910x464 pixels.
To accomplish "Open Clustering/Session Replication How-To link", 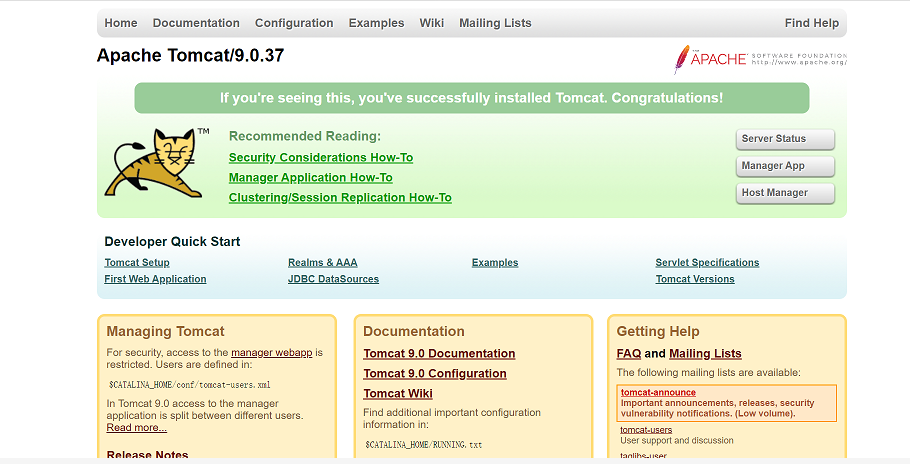I will tap(340, 198).
